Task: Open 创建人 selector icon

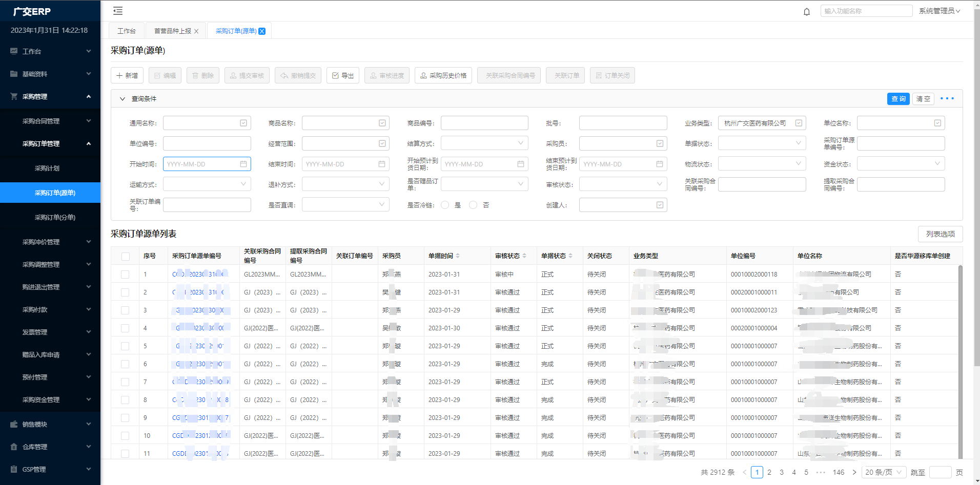Action: (660, 205)
